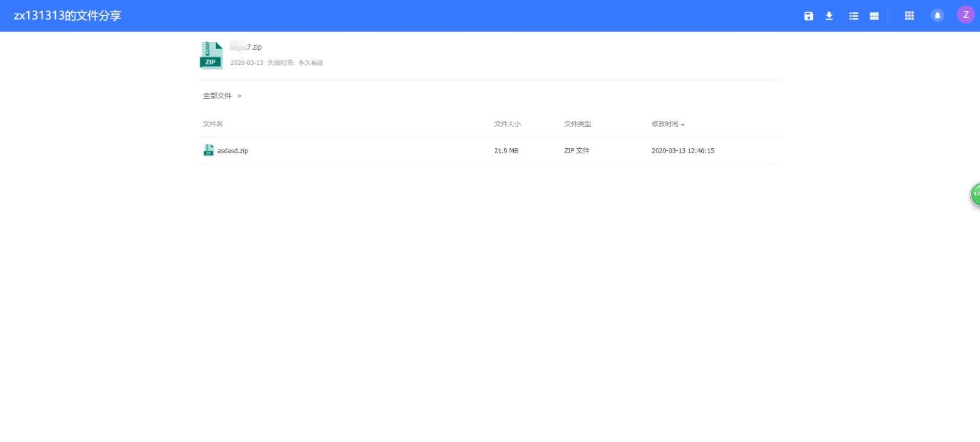
Task: Open the notifications bell
Action: click(937, 16)
